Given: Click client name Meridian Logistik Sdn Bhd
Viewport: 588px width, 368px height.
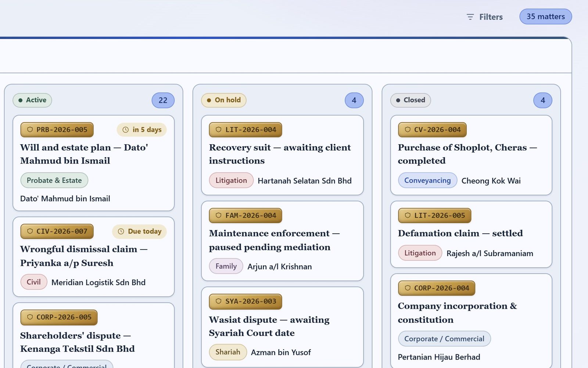Looking at the screenshot, I should point(98,282).
